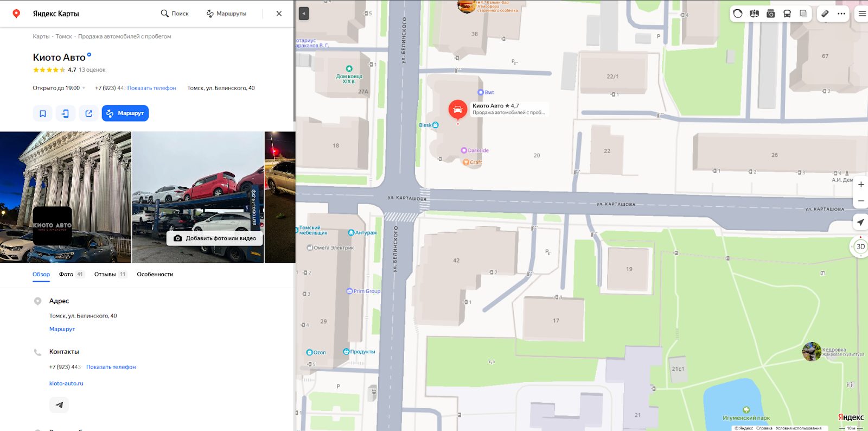868x431 pixels.
Task: Open the ruler distance measuring tool
Action: coord(825,14)
